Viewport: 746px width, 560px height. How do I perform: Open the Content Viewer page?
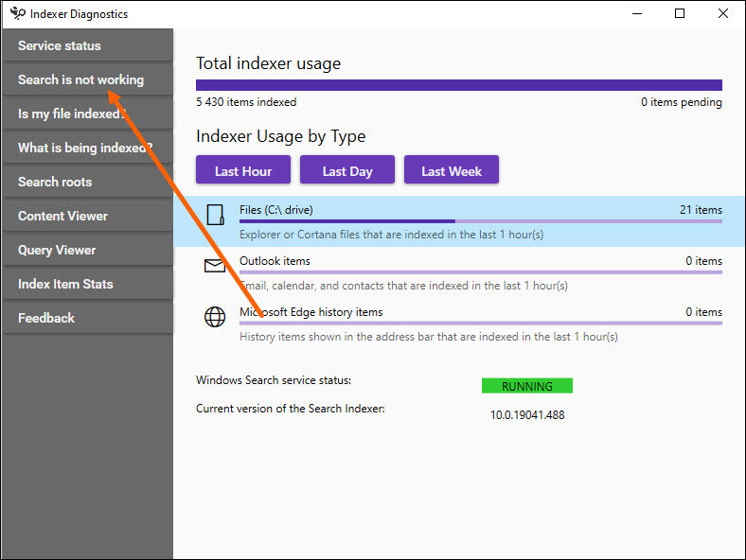coord(88,216)
